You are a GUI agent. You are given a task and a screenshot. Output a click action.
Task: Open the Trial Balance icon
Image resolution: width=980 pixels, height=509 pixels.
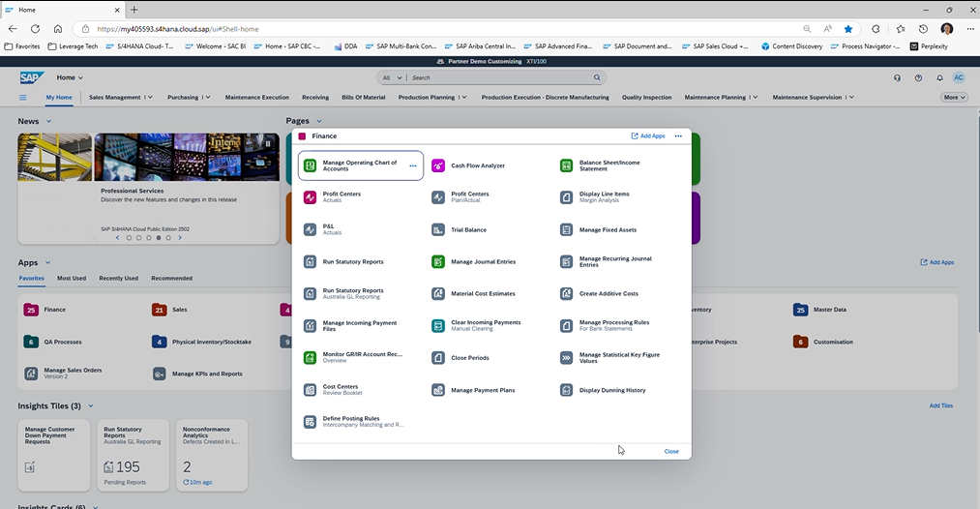[438, 229]
